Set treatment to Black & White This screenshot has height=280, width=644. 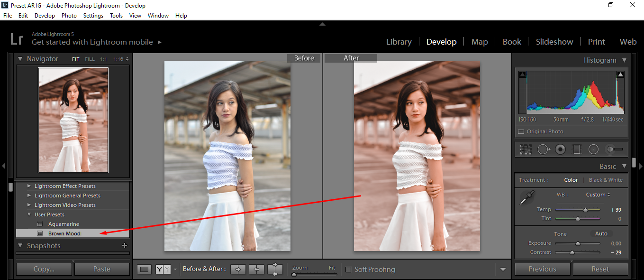click(x=606, y=180)
